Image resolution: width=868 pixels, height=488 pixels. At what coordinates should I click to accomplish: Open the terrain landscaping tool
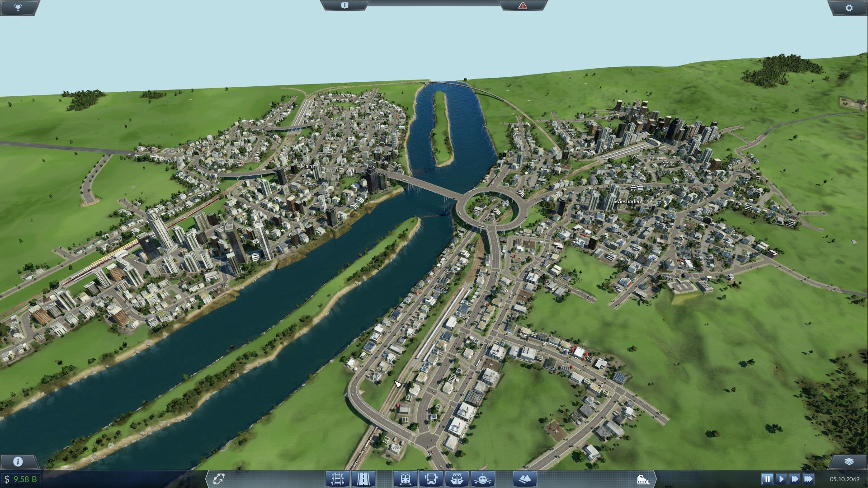(525, 479)
